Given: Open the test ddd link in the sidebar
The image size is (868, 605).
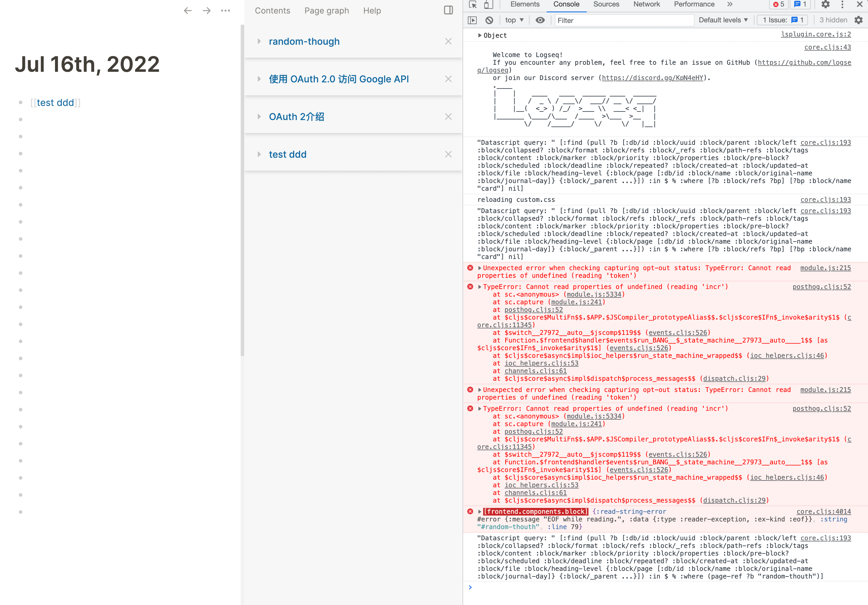Looking at the screenshot, I should tap(287, 154).
